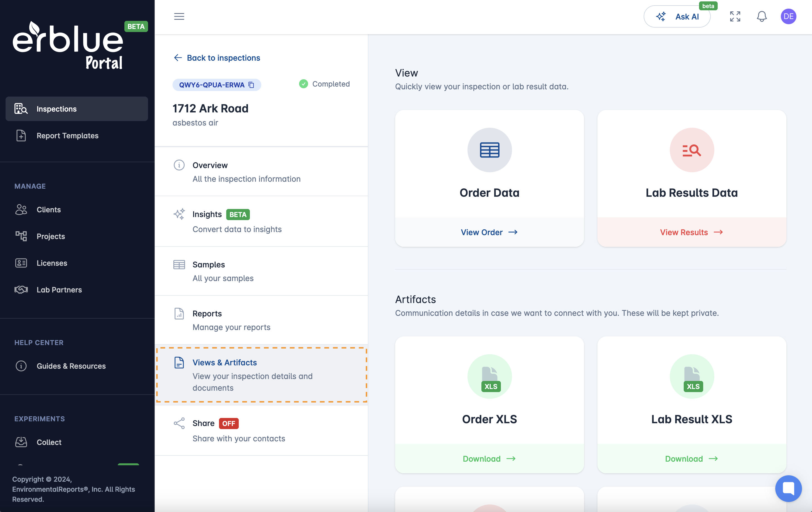The width and height of the screenshot is (812, 512).
Task: Click the Collect experiments icon
Action: click(21, 442)
